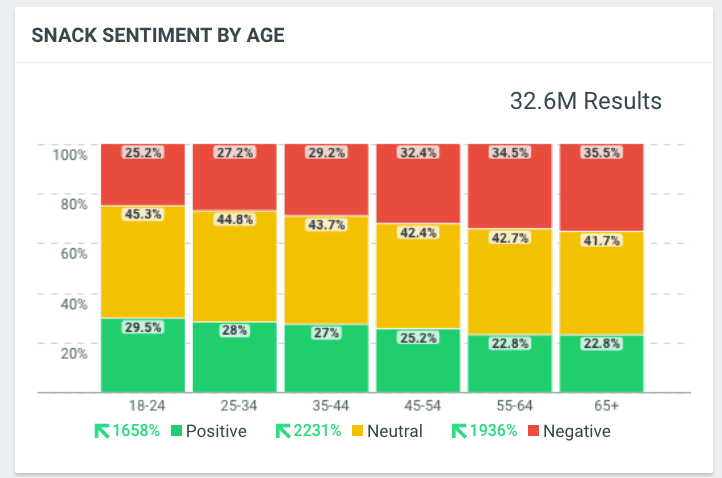Viewport: 722px width, 478px height.
Task: Click the 18-24 age axis label
Action: click(146, 405)
